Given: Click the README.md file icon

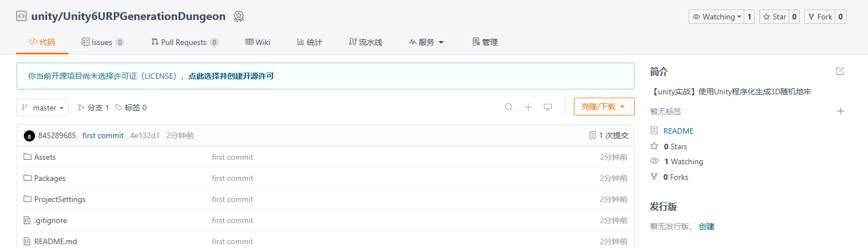Looking at the screenshot, I should click(x=27, y=241).
